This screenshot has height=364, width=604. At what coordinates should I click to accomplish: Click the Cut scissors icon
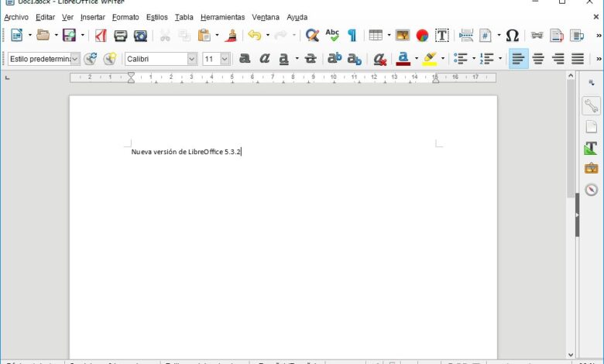coord(165,36)
